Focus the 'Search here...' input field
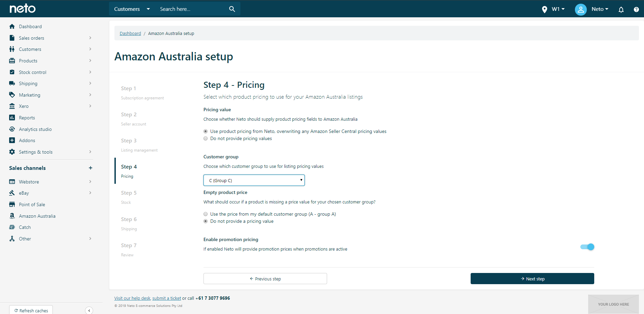Viewport: 644px width, 314px height. tap(191, 9)
